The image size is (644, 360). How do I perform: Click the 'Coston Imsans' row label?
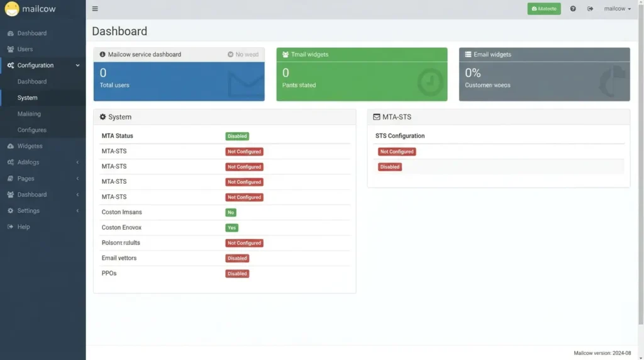tap(121, 213)
